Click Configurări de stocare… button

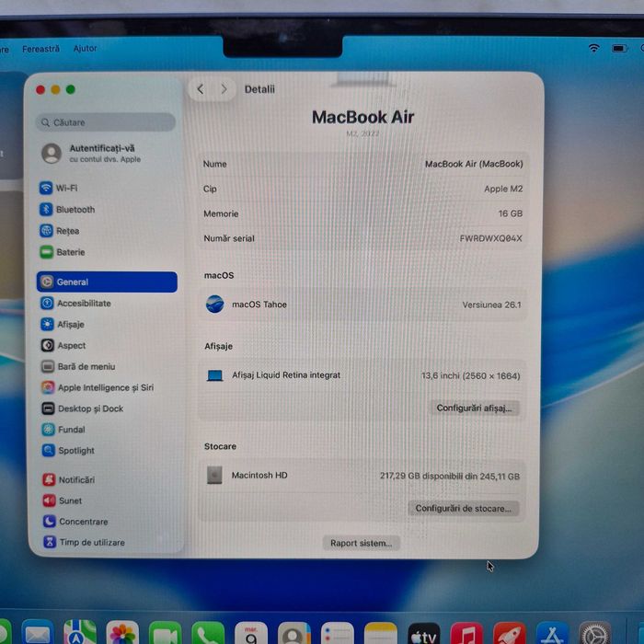464,508
